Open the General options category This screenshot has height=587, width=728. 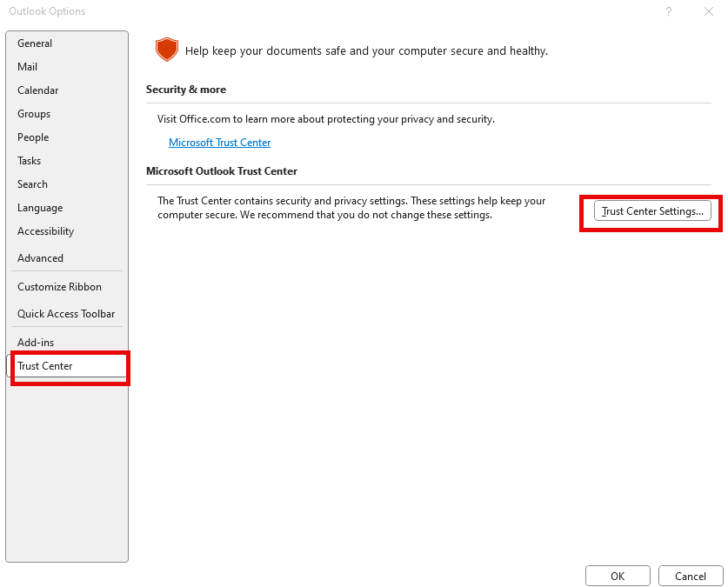(67, 43)
